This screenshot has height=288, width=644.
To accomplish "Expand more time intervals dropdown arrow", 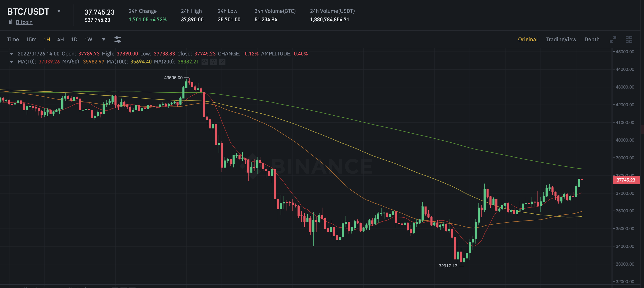I will 103,39.
